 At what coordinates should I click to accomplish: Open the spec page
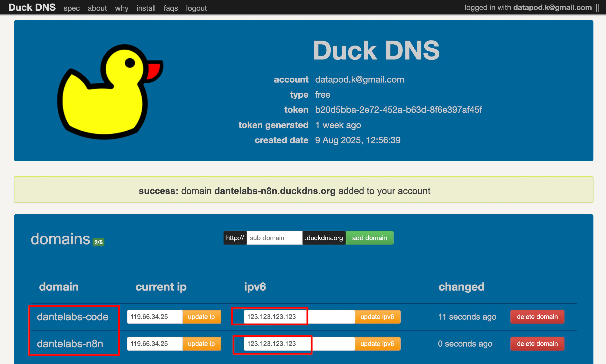click(x=71, y=8)
